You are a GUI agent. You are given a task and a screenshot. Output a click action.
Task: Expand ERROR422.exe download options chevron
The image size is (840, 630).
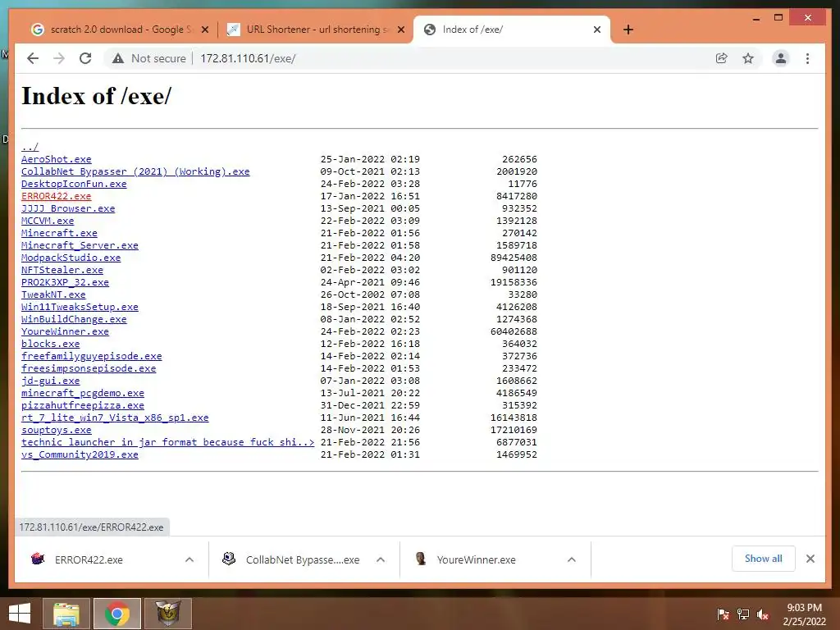point(189,559)
